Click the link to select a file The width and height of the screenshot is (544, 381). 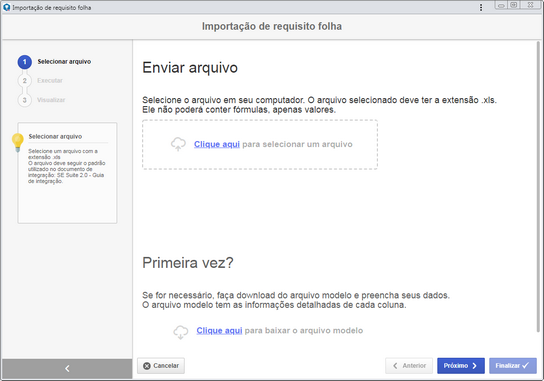[217, 144]
